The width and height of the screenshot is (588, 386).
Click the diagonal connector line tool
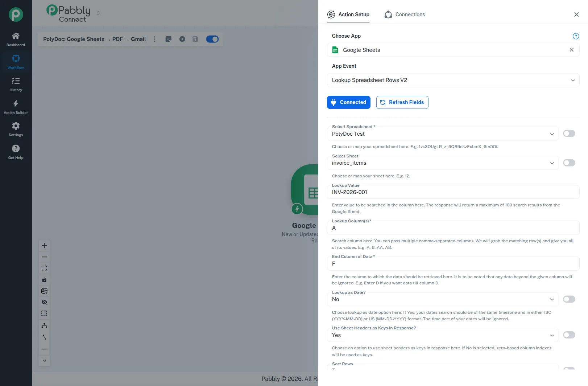pyautogui.click(x=44, y=337)
